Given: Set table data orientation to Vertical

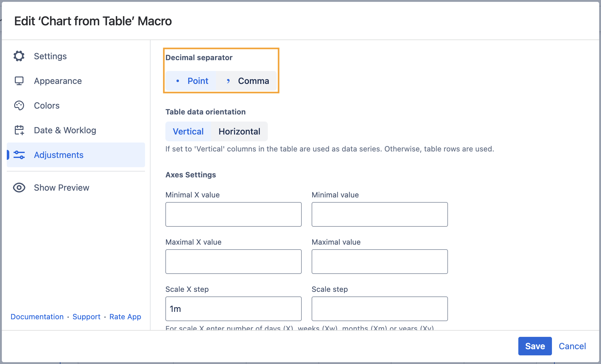Looking at the screenshot, I should (188, 131).
